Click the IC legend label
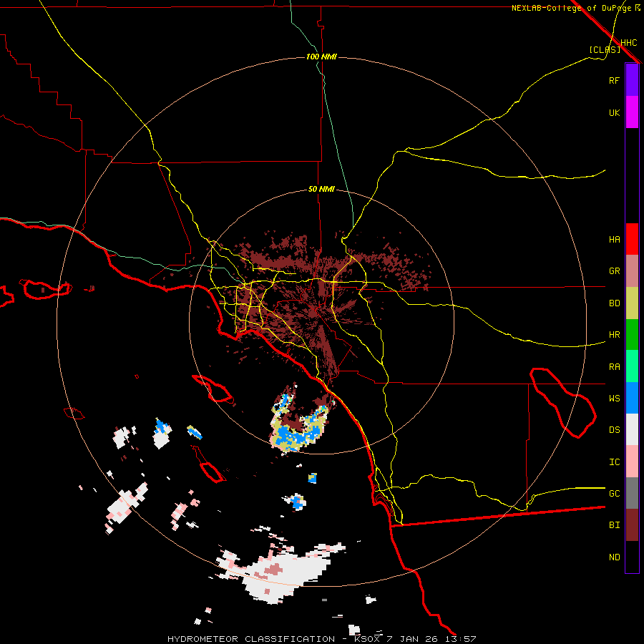Image resolution: width=644 pixels, height=644 pixels. (x=614, y=462)
